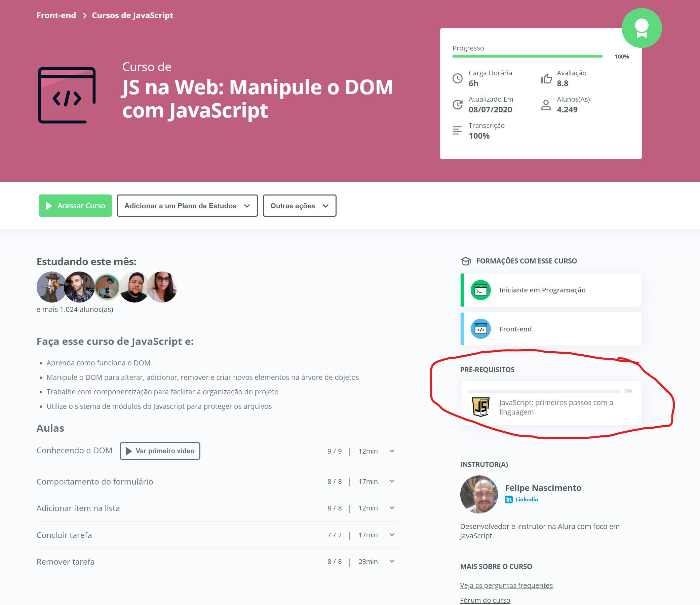700x605 pixels.
Task: Click the course code-window icon
Action: 67,95
